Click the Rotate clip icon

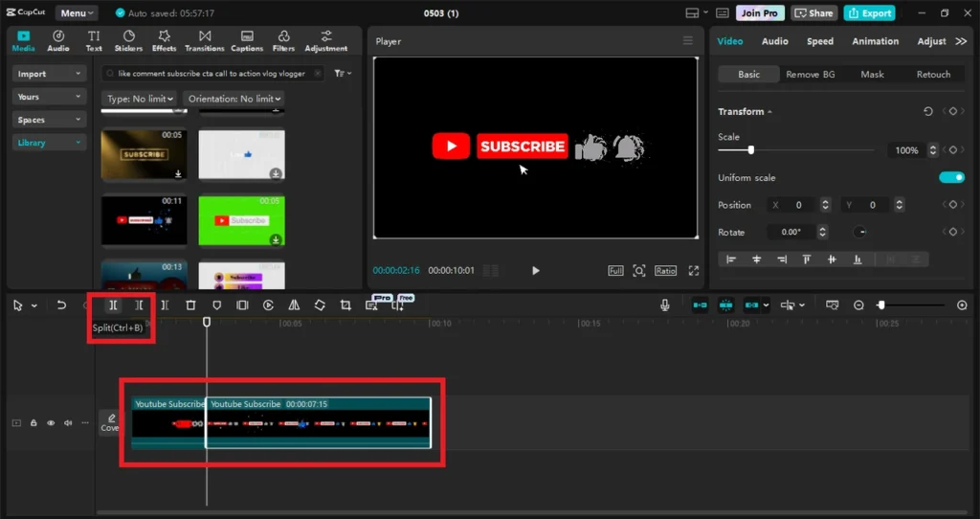320,305
